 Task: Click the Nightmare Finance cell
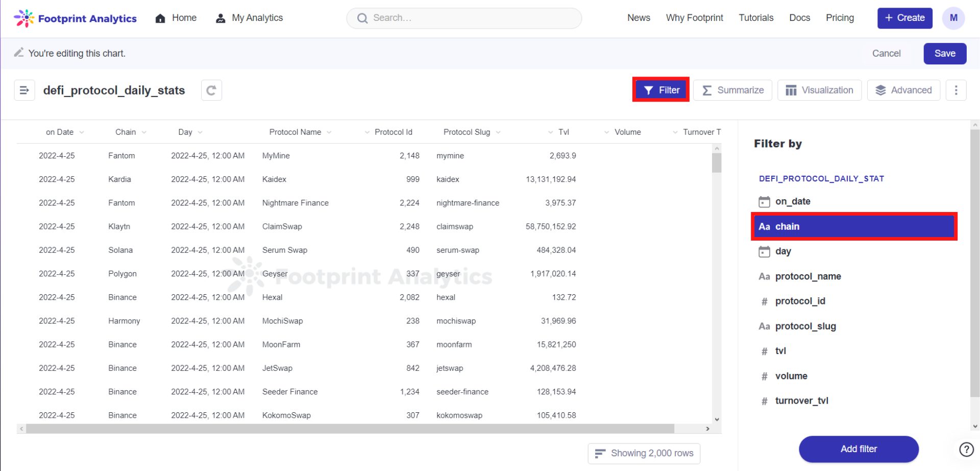click(296, 203)
